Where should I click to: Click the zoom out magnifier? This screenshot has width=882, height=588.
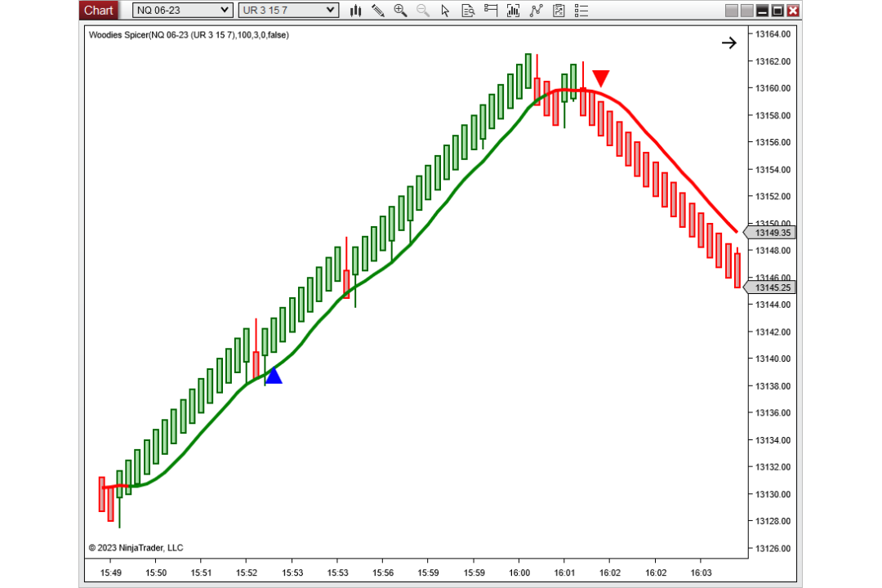coord(423,11)
